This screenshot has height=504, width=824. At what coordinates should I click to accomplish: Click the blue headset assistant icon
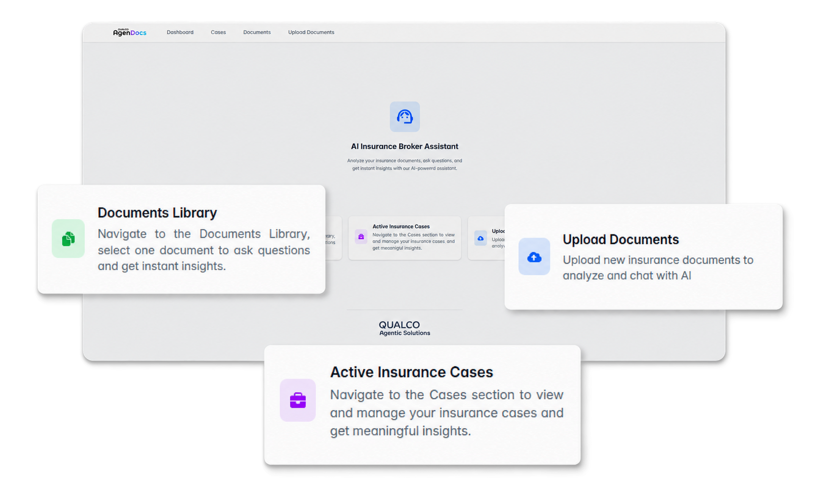point(405,117)
